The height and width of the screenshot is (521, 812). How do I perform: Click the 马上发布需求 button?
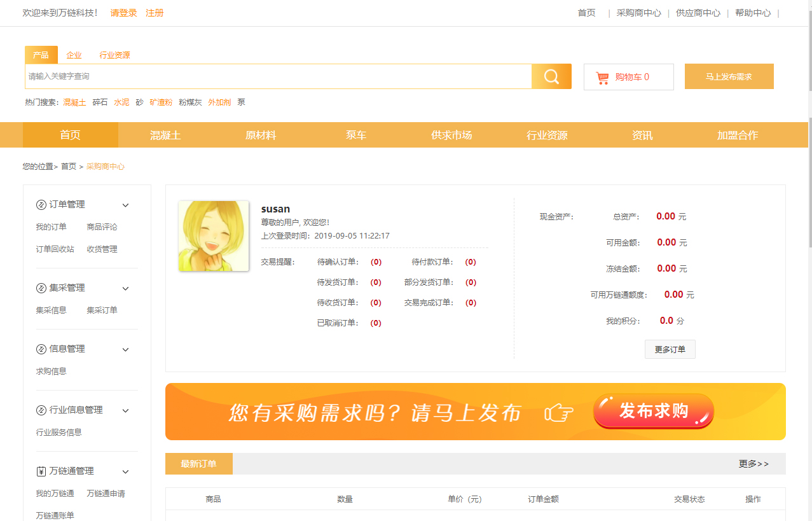coord(729,76)
